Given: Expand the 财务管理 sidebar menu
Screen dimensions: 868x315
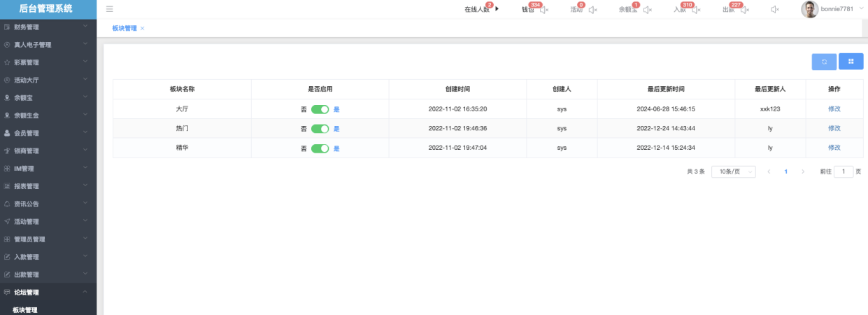Looking at the screenshot, I should click(x=48, y=27).
